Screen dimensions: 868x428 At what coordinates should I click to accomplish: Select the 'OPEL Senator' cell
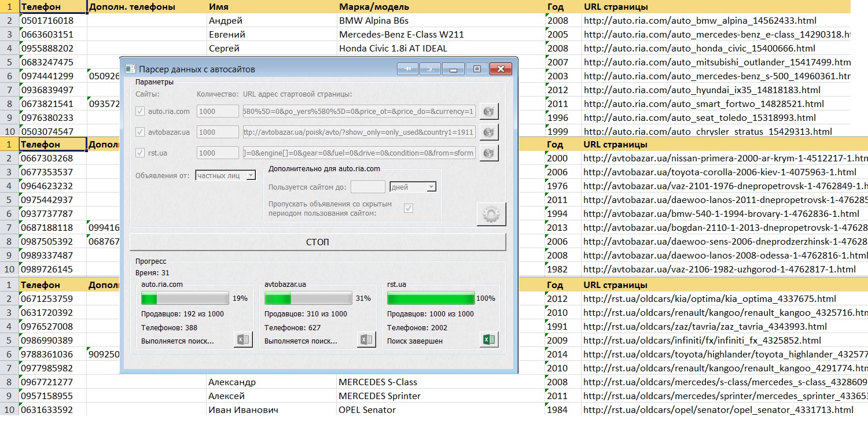440,409
